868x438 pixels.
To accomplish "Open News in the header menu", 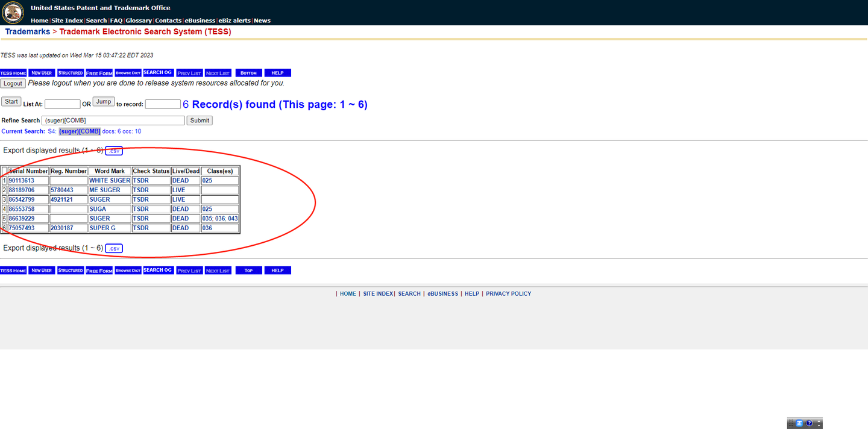I will pos(262,20).
